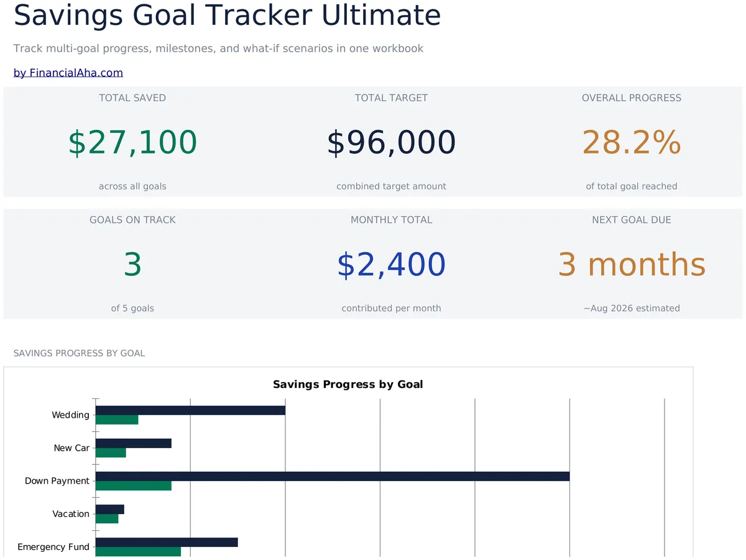Image resolution: width=746 pixels, height=560 pixels.
Task: Select the Emergency Fund green saved bar
Action: click(x=138, y=551)
